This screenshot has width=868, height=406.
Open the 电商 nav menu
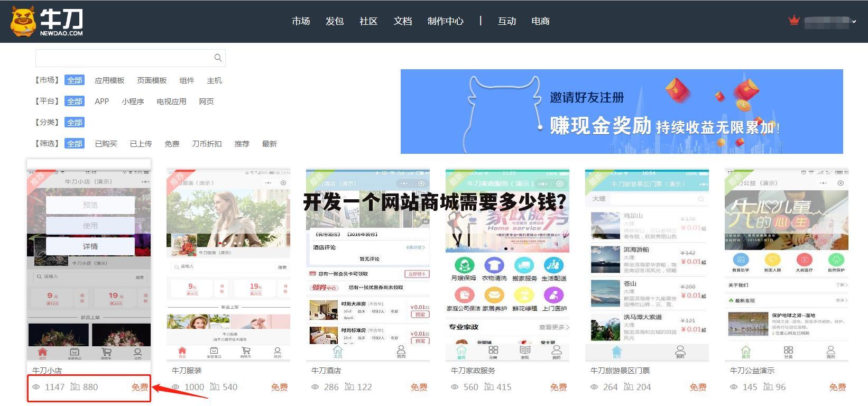[x=540, y=21]
